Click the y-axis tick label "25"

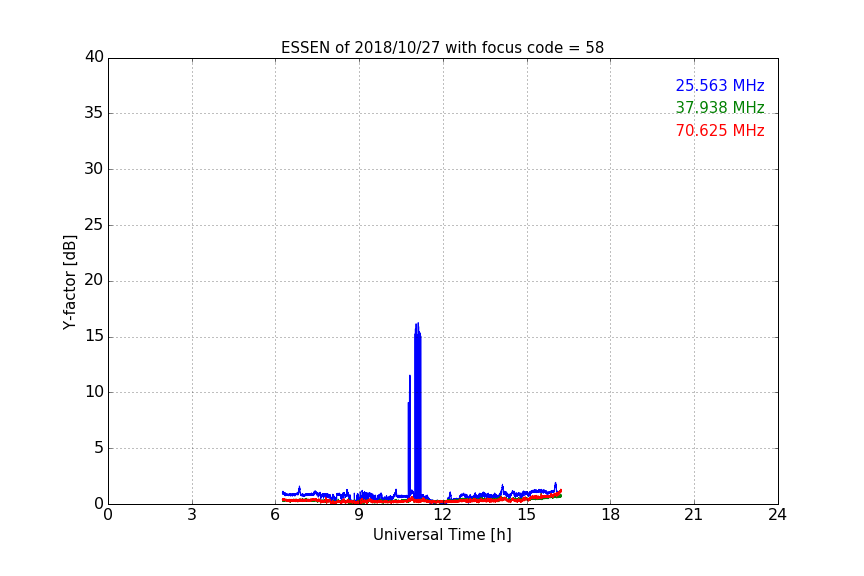(94, 225)
